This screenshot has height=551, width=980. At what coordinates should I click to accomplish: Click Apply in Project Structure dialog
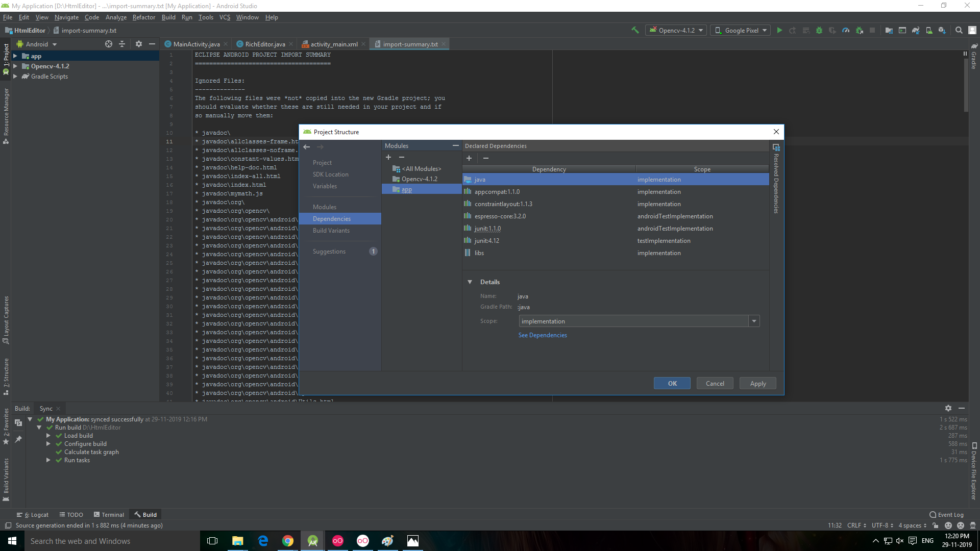tap(758, 383)
